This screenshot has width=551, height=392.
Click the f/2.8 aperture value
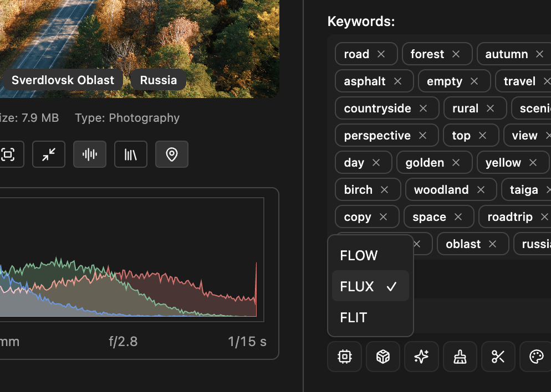[123, 342]
